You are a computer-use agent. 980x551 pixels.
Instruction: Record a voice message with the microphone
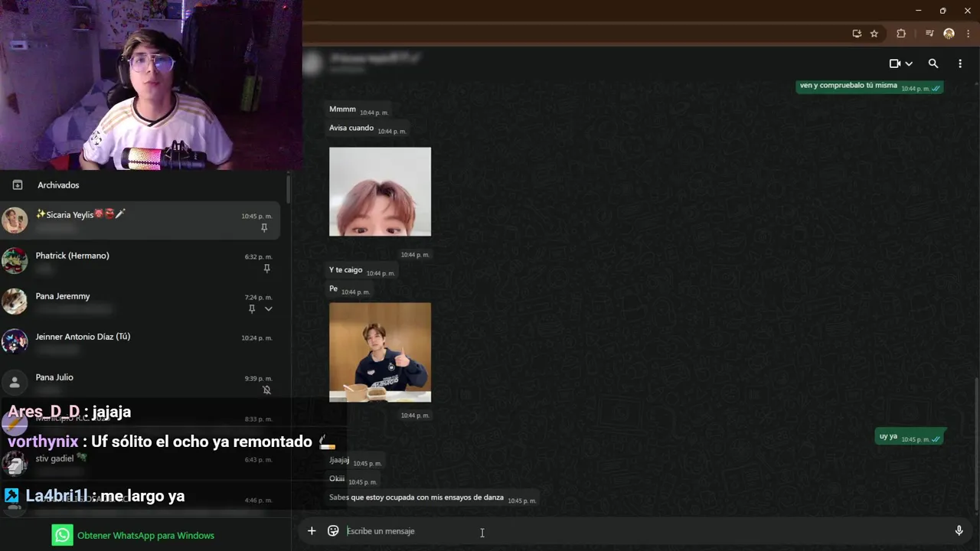[959, 530]
